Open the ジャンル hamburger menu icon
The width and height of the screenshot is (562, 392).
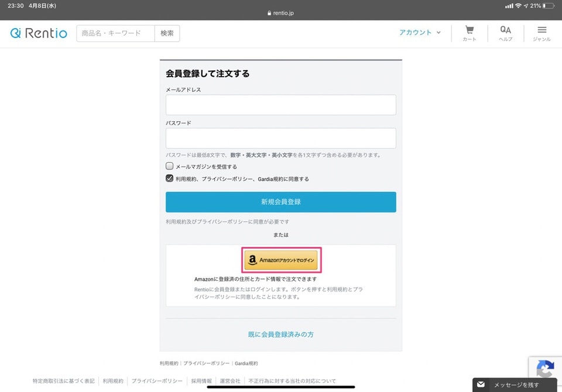coord(542,32)
